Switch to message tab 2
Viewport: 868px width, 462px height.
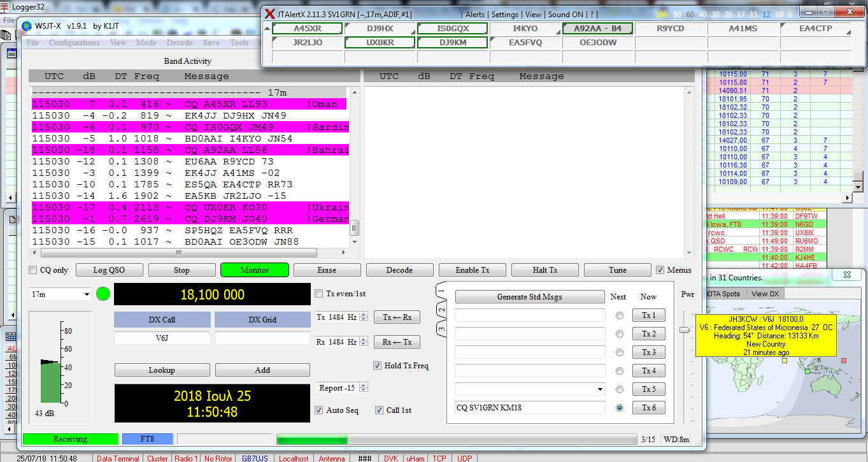pos(441,310)
